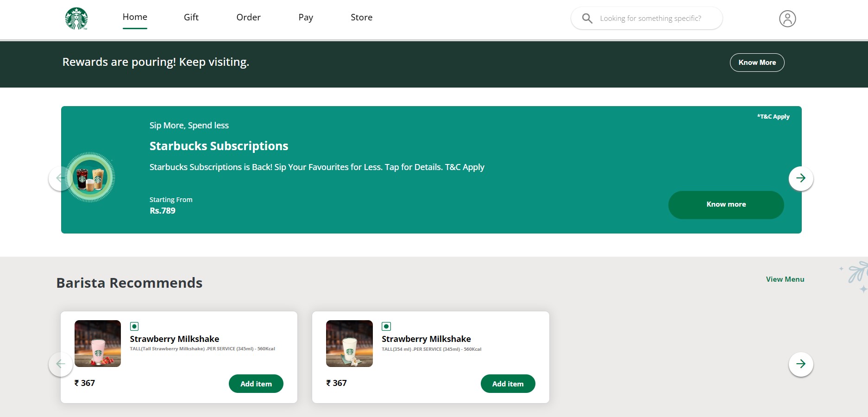Open the Gift menu tab
Screen dimensions: 868x417
pos(191,18)
